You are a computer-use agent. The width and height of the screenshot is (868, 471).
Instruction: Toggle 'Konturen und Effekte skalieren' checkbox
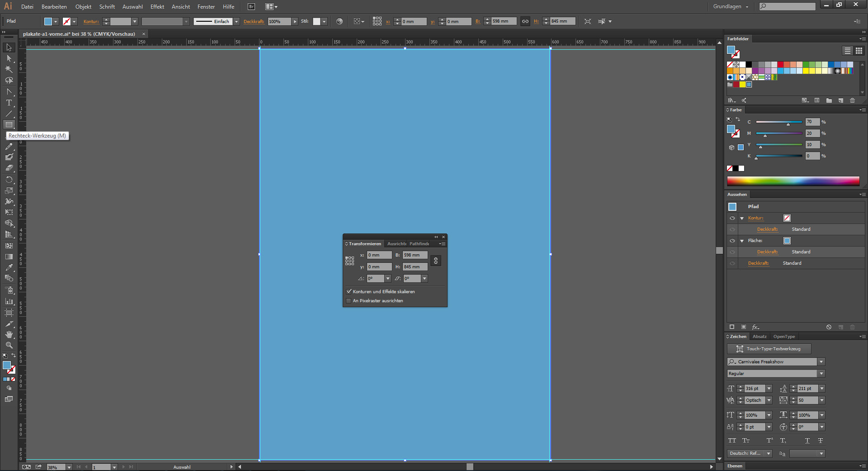(x=349, y=291)
